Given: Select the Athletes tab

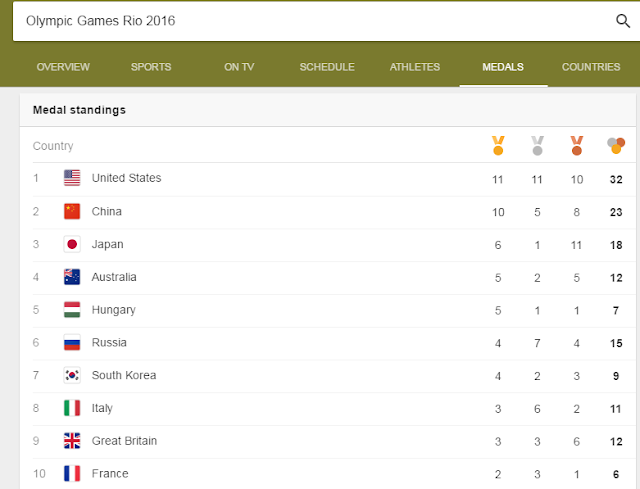Looking at the screenshot, I should pyautogui.click(x=415, y=67).
